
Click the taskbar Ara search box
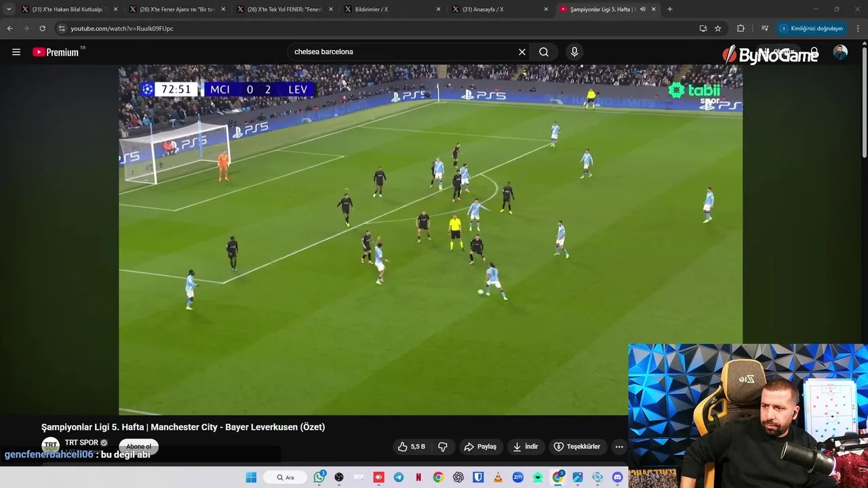285,477
